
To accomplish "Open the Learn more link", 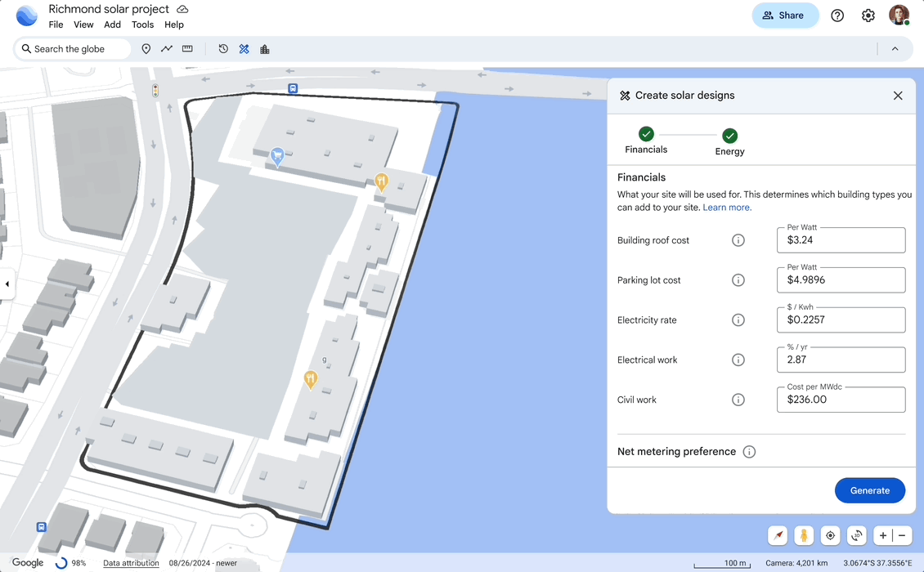I will [727, 207].
